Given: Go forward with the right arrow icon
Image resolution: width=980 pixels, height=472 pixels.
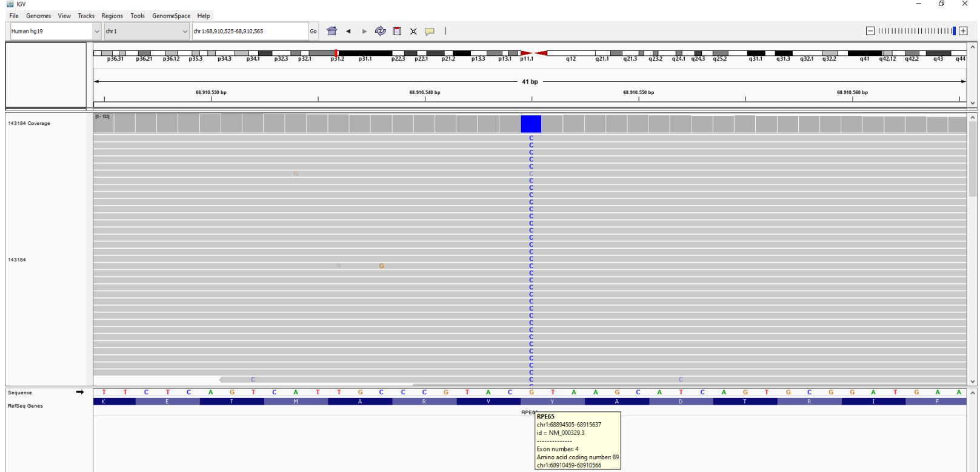Looking at the screenshot, I should [x=364, y=31].
